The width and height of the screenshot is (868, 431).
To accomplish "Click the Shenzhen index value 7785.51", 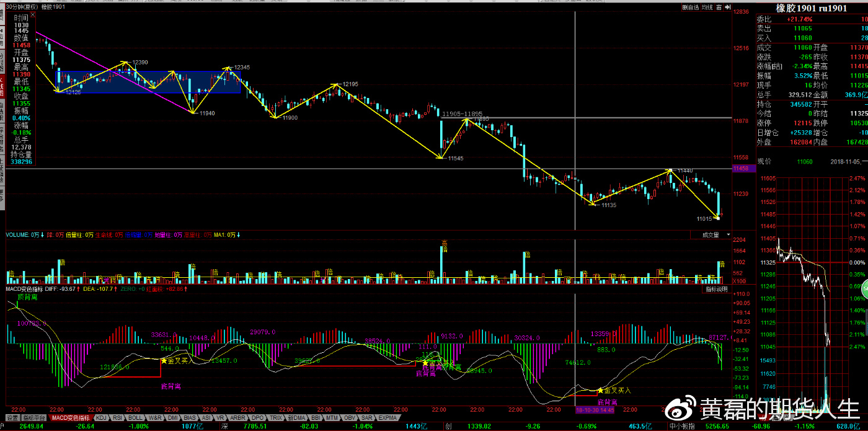I will click(255, 426).
